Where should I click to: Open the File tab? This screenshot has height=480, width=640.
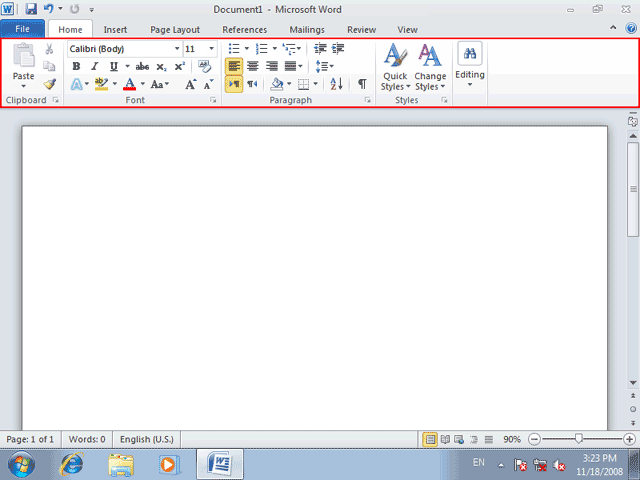22,29
